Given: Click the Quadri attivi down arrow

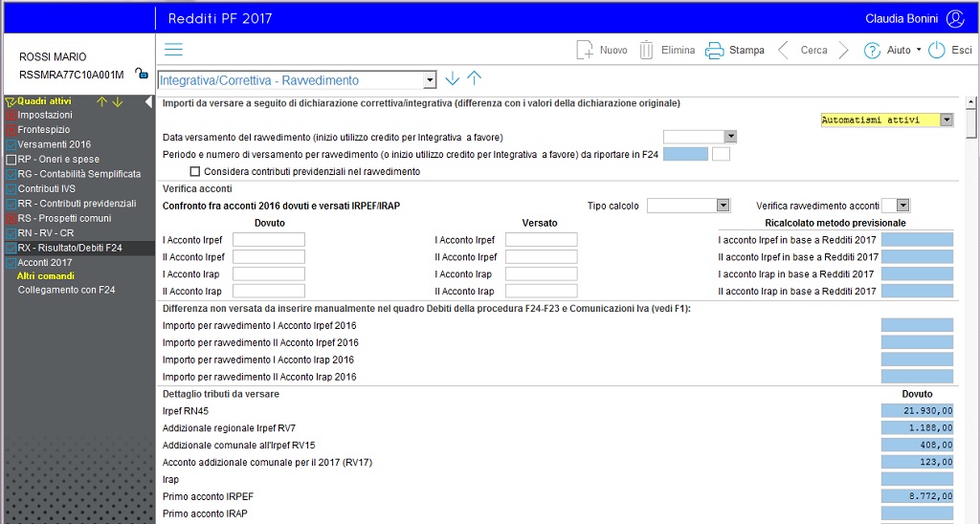Looking at the screenshot, I should [x=118, y=101].
